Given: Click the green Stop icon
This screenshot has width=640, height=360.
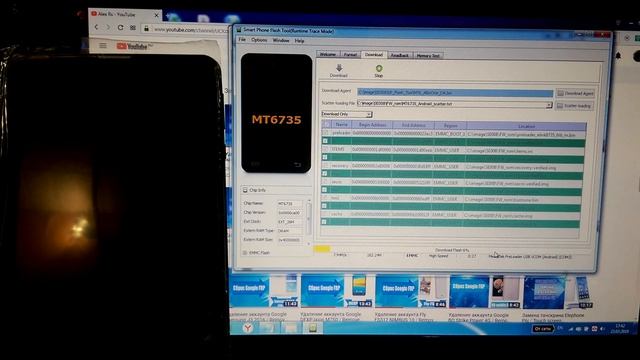Looking at the screenshot, I should (x=379, y=68).
